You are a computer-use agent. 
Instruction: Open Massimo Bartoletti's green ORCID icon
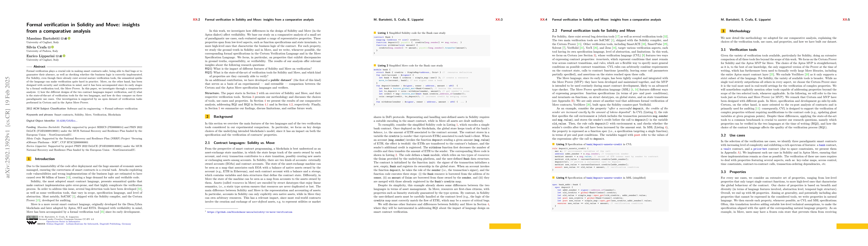tap(69, 39)
